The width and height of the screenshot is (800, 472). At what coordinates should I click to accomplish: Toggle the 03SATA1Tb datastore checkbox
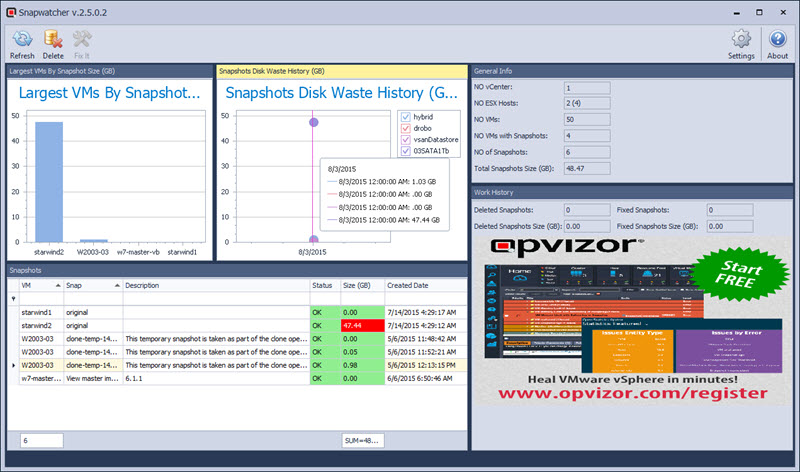coord(406,151)
